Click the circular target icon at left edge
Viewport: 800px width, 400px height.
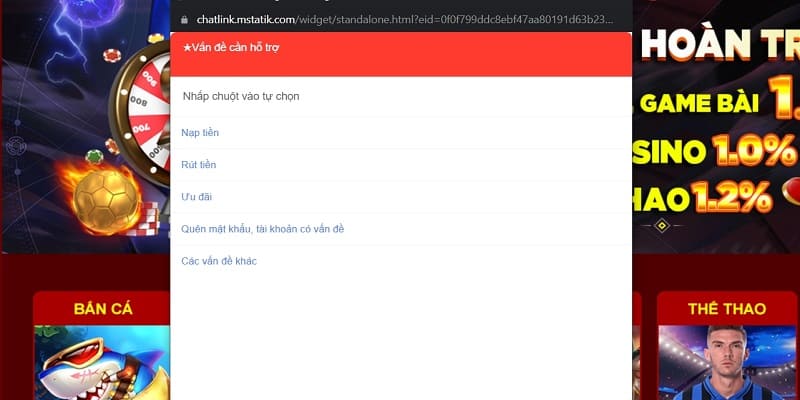tap(14, 147)
